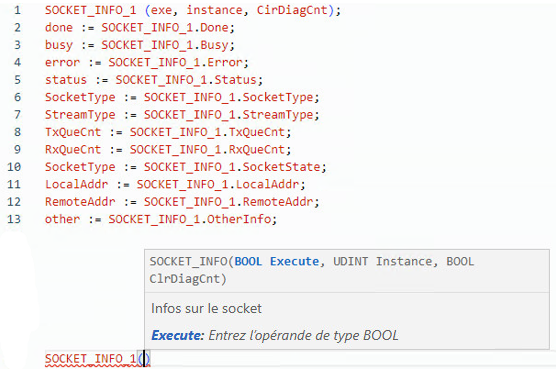Click 'SocketType' variable on line 10
The width and height of the screenshot is (556, 370).
[80, 167]
